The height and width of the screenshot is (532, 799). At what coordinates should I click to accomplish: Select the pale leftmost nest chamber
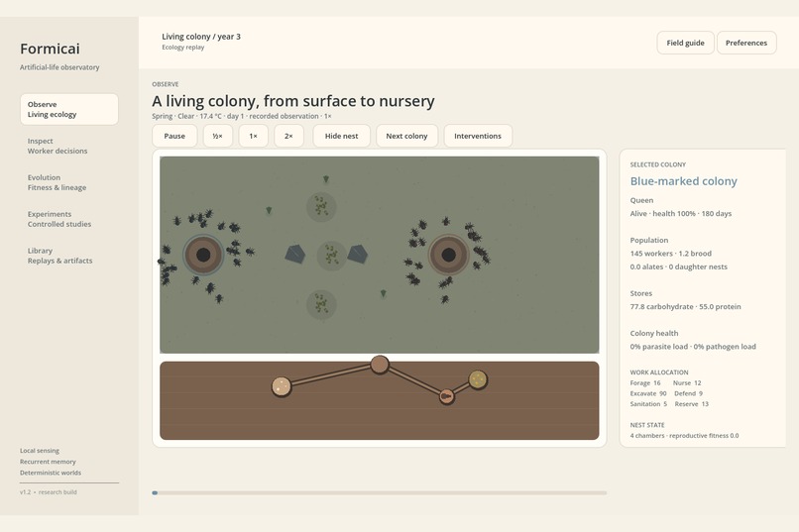click(281, 386)
